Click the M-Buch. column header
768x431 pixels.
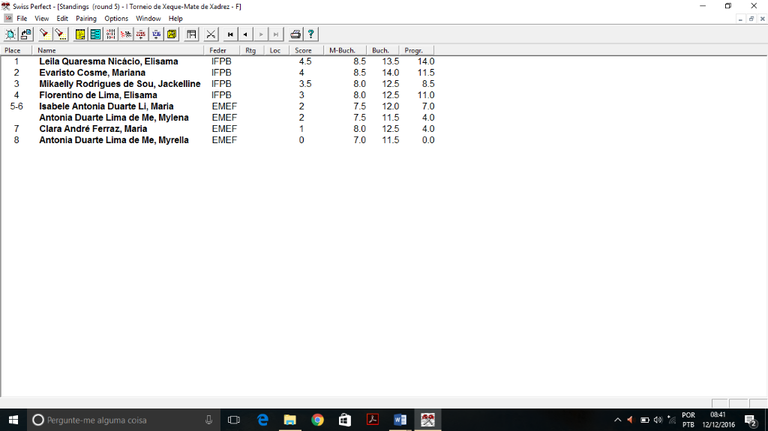[342, 50]
